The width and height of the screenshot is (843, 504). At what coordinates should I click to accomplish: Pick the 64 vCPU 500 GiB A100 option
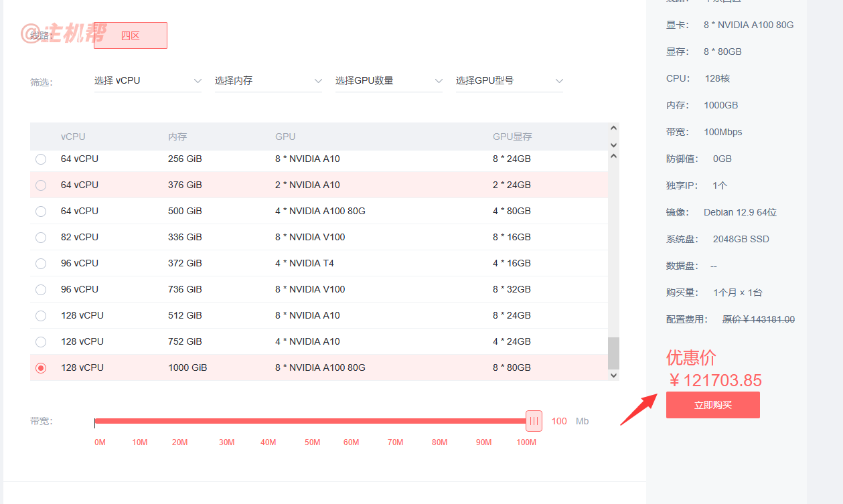click(41, 212)
